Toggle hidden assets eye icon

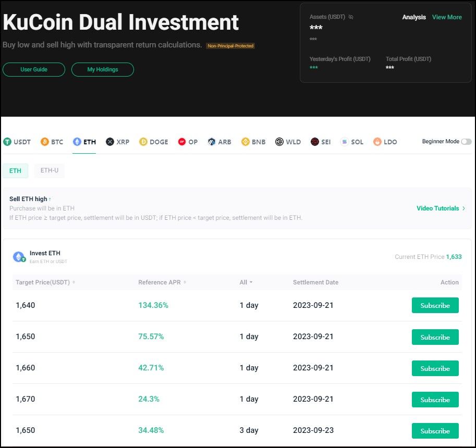[x=351, y=17]
